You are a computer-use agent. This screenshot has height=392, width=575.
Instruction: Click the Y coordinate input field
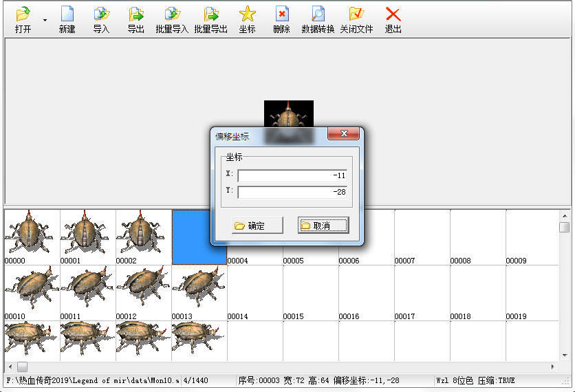click(292, 192)
